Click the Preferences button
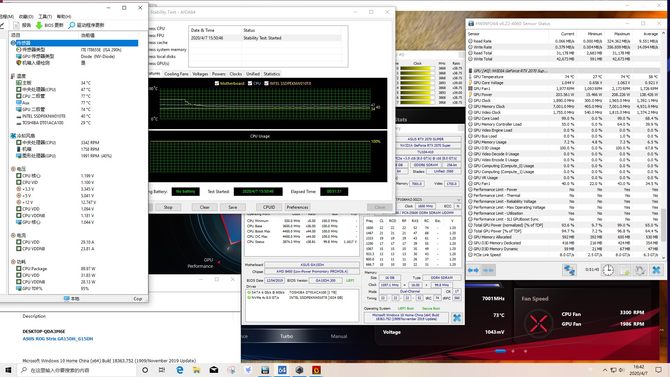670x377 pixels. click(x=297, y=207)
